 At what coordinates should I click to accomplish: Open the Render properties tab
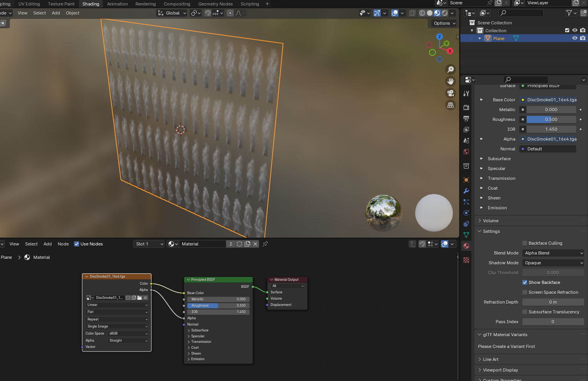point(466,107)
